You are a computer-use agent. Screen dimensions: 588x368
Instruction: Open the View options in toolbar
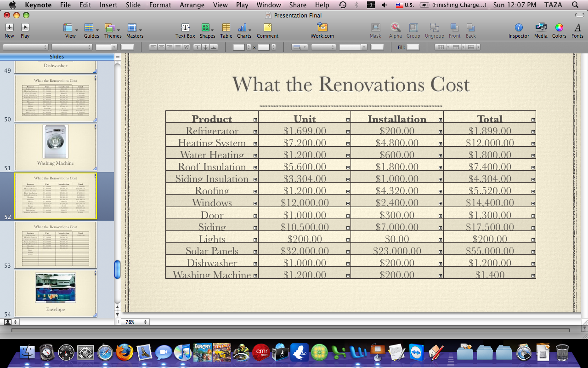pyautogui.click(x=70, y=30)
